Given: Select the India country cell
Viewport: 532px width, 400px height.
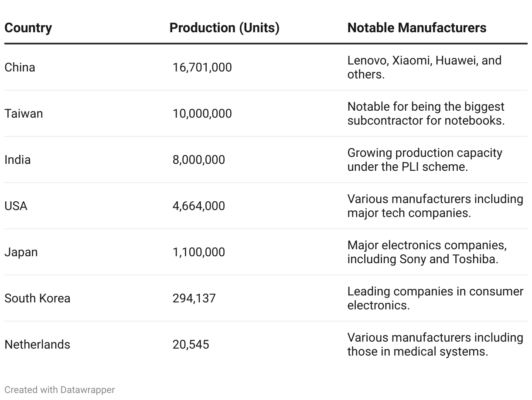Looking at the screenshot, I should [x=17, y=159].
